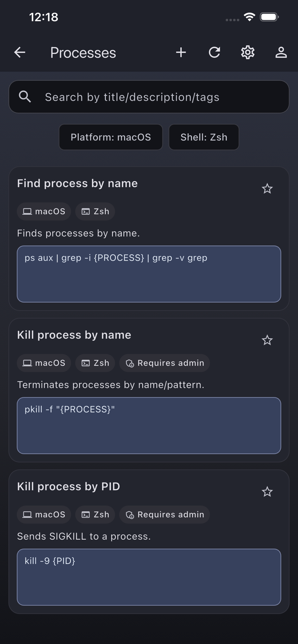298x644 pixels.
Task: Open settings via gear icon
Action: coord(248,52)
